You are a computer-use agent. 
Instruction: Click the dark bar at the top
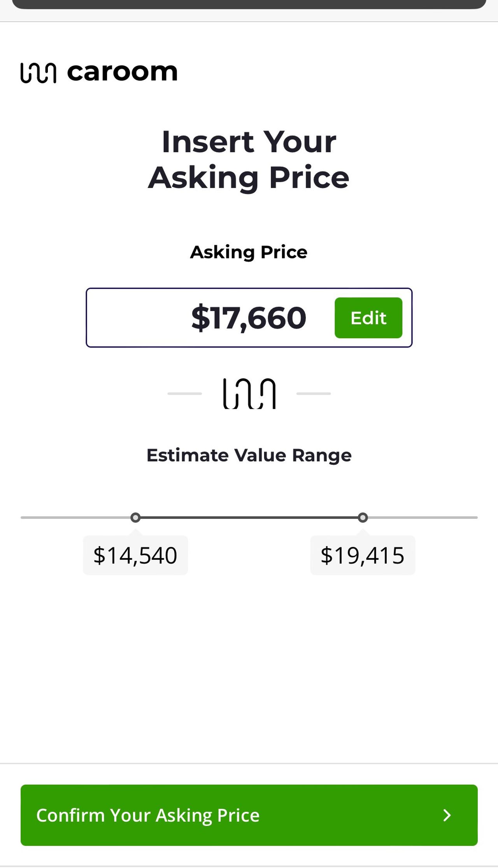pyautogui.click(x=249, y=4)
